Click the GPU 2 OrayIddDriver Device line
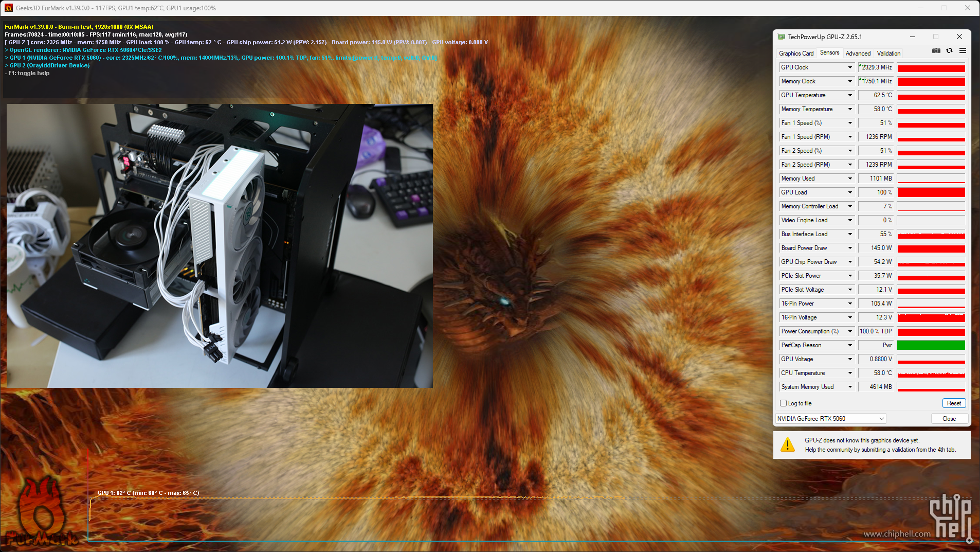Image resolution: width=980 pixels, height=552 pixels. [47, 65]
